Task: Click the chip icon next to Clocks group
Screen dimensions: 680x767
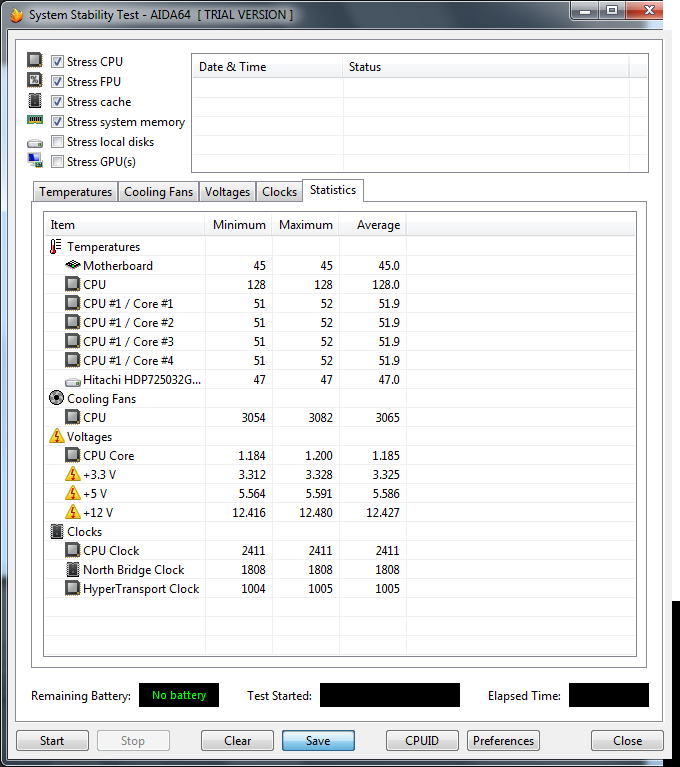Action: coord(56,532)
